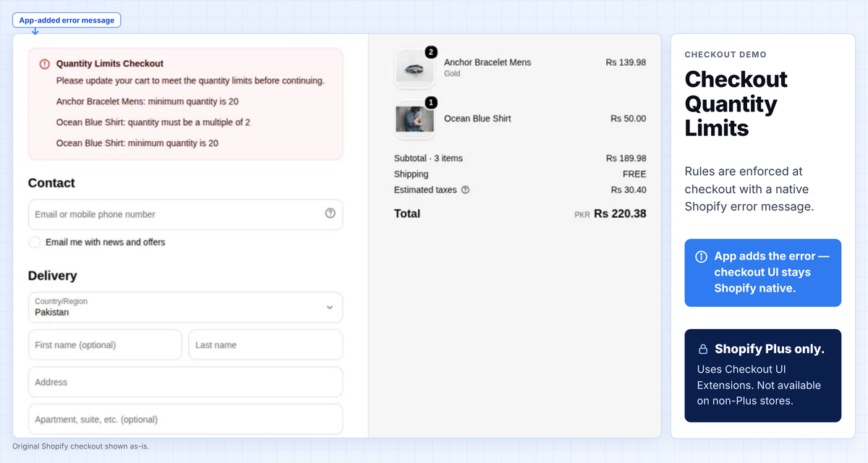Click the Apartment, suite, etc. field
Viewport: 868px width, 463px height.
(x=185, y=419)
